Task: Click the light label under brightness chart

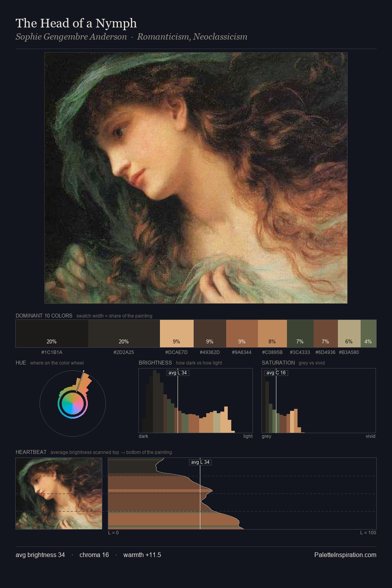Action: click(x=248, y=436)
